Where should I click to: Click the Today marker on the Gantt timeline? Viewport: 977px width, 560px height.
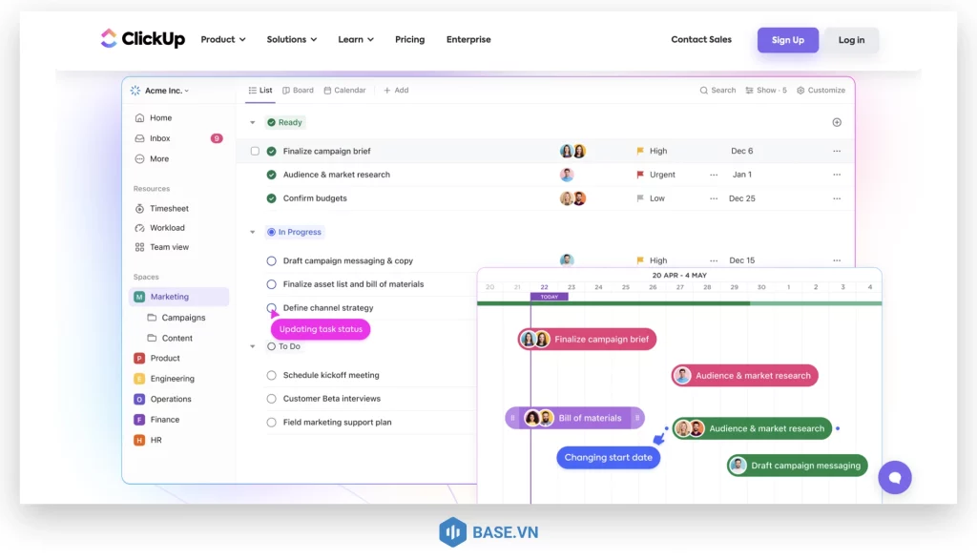[x=549, y=297]
